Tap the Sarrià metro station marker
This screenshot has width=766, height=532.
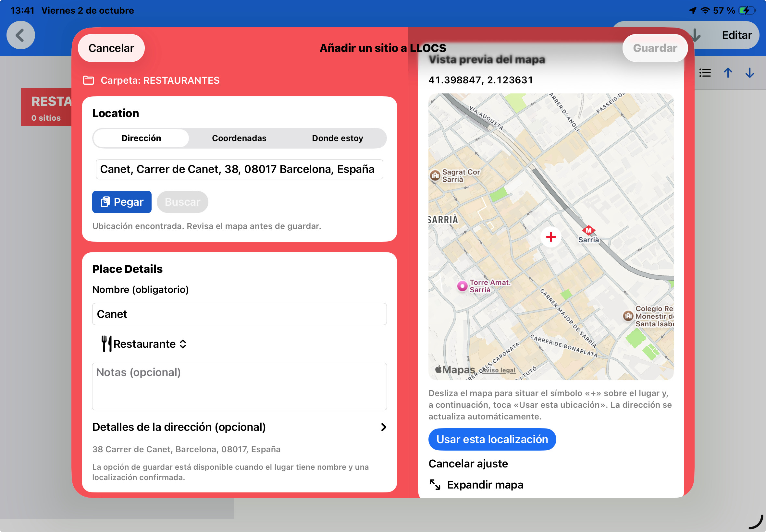tap(588, 230)
